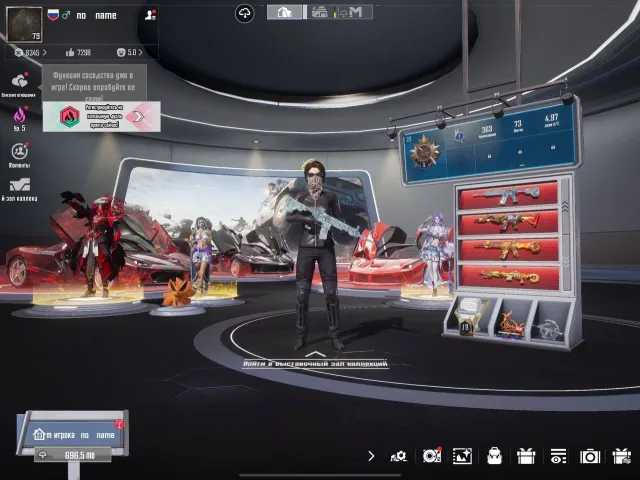Expand the 8345 points stat
This screenshot has width=640, height=480.
[x=31, y=52]
